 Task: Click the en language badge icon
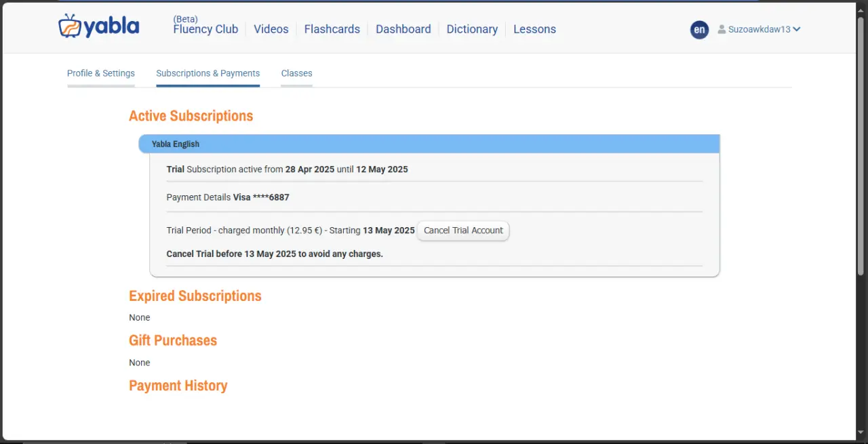699,30
